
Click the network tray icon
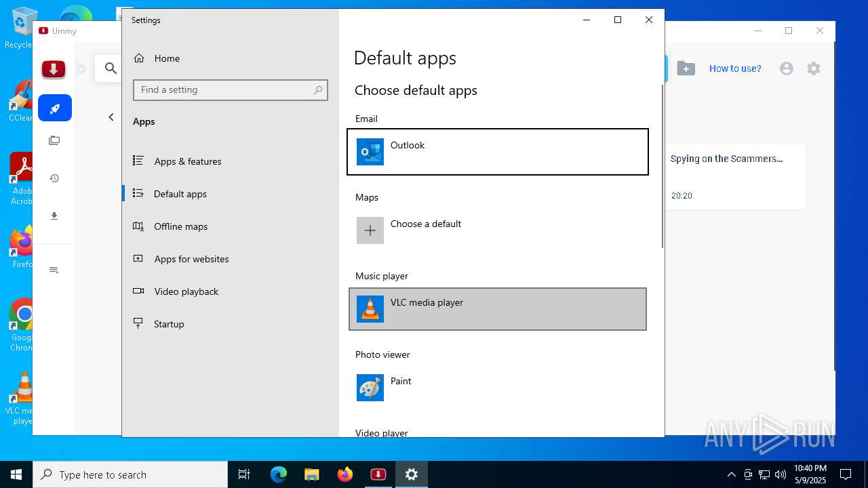(764, 474)
